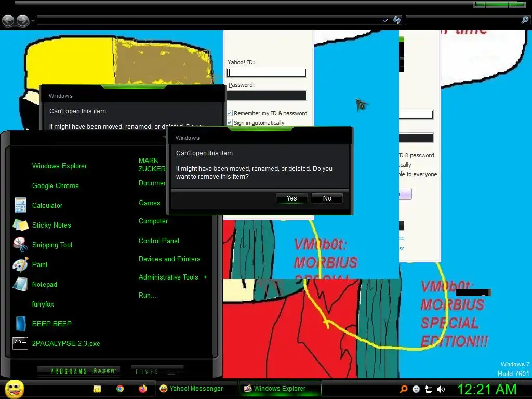Click the Password field in Yahoo sign-in

(267, 96)
